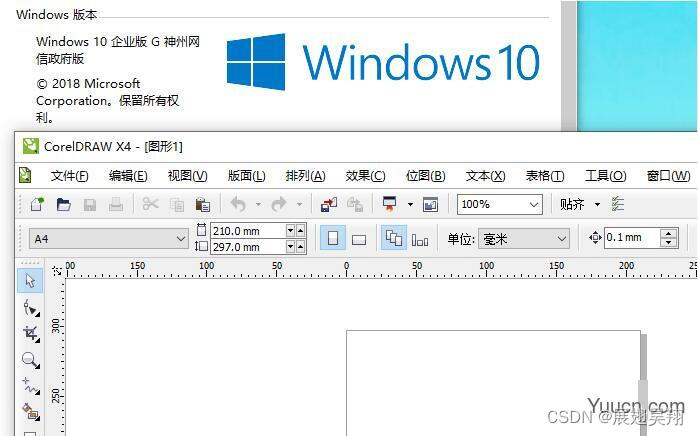
Task: Click the Paste clipboard icon
Action: [x=203, y=205]
